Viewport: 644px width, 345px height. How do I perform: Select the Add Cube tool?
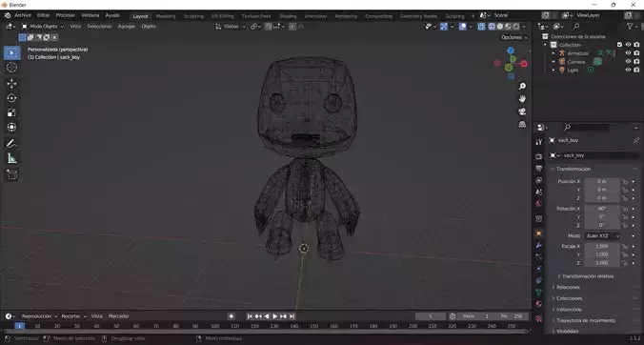tap(12, 174)
